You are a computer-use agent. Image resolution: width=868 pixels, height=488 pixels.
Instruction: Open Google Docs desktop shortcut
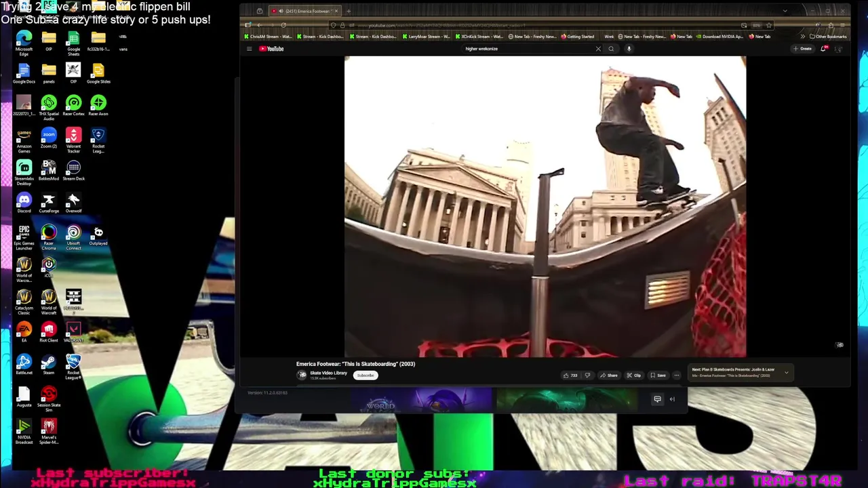pyautogui.click(x=24, y=73)
